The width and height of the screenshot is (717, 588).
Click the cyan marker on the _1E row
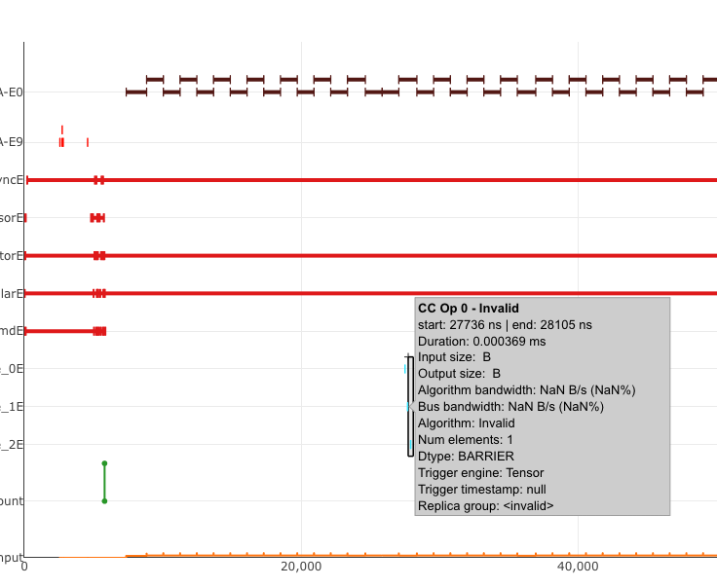point(409,406)
